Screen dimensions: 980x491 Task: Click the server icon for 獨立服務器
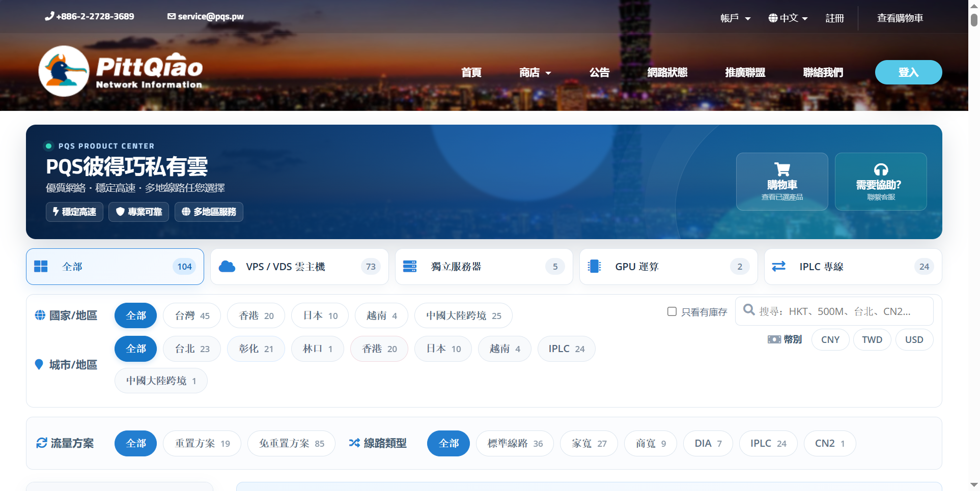pos(410,267)
